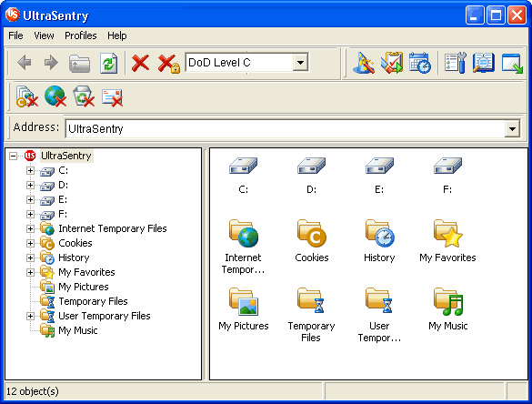
Task: Click the 12 object(s) status bar text
Action: [x=33, y=391]
